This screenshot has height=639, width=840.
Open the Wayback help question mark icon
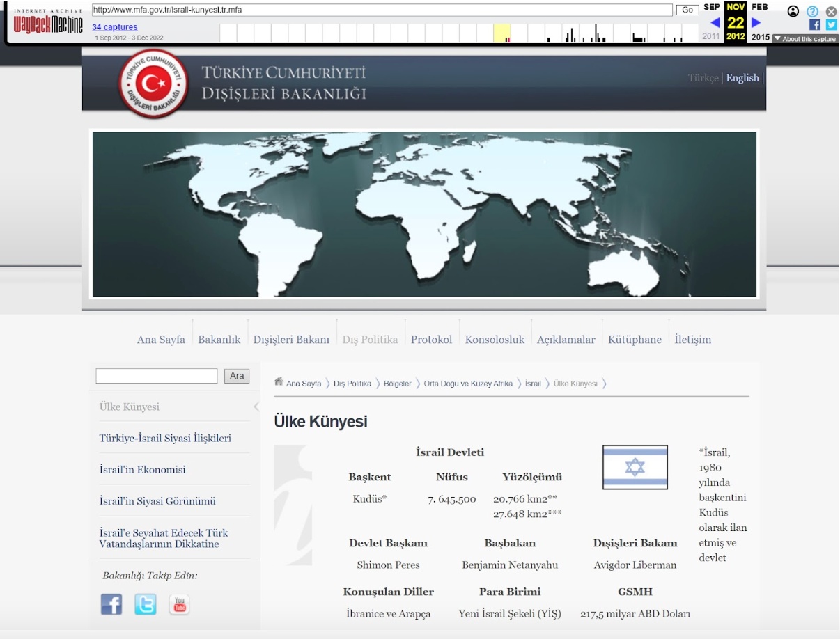click(x=812, y=11)
